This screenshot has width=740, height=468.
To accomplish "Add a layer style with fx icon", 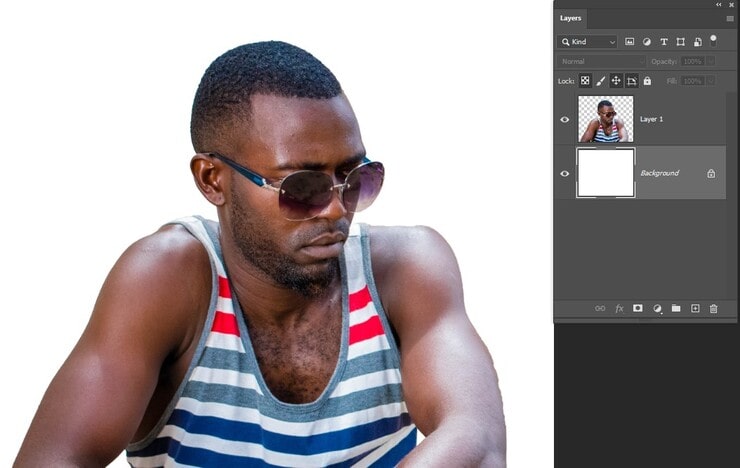I will (x=619, y=309).
